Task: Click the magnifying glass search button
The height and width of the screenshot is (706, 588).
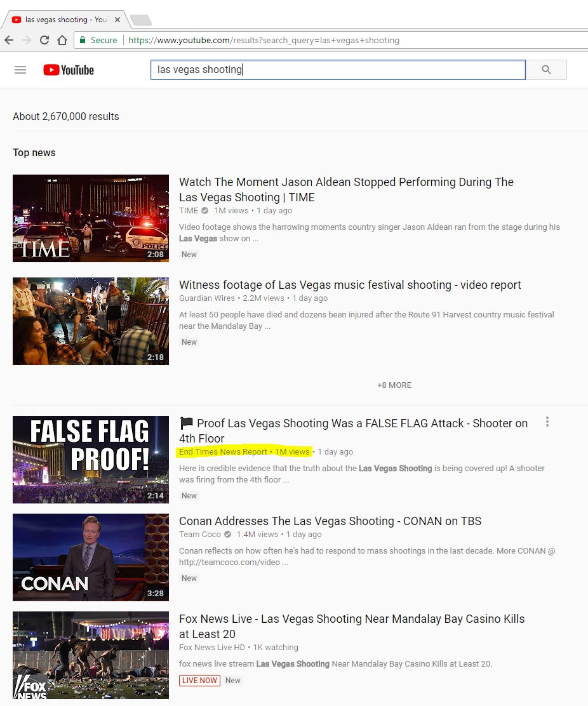Action: [x=546, y=70]
